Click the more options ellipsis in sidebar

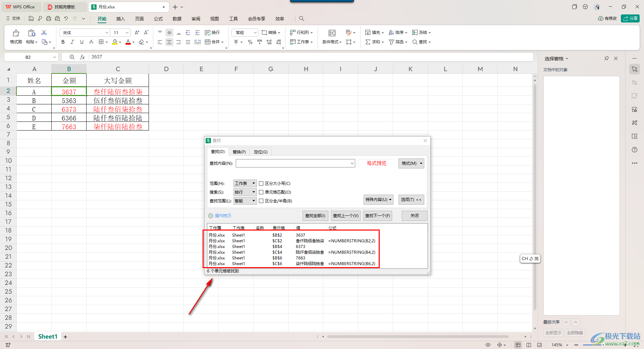point(635,163)
